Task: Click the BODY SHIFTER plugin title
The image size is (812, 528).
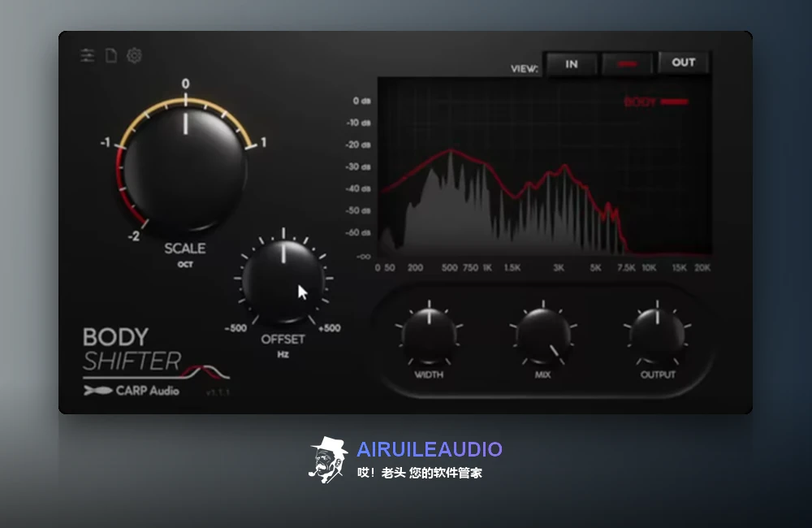Action: (132, 349)
